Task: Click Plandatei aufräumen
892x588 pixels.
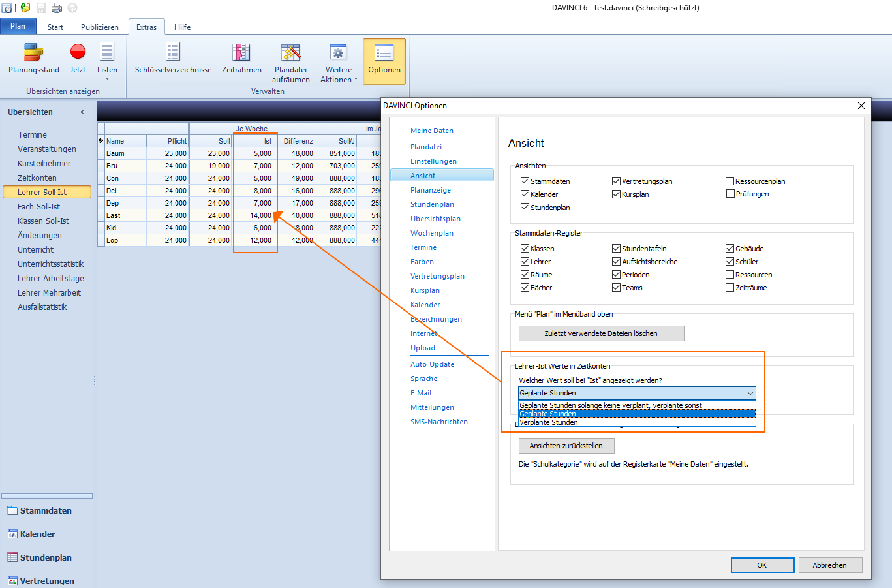Action: [x=291, y=63]
